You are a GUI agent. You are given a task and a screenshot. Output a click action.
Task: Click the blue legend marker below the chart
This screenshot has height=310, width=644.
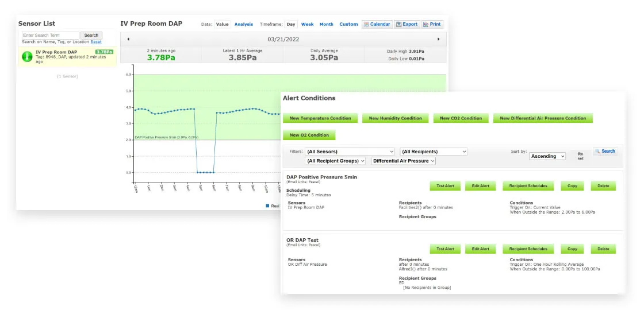(267, 205)
